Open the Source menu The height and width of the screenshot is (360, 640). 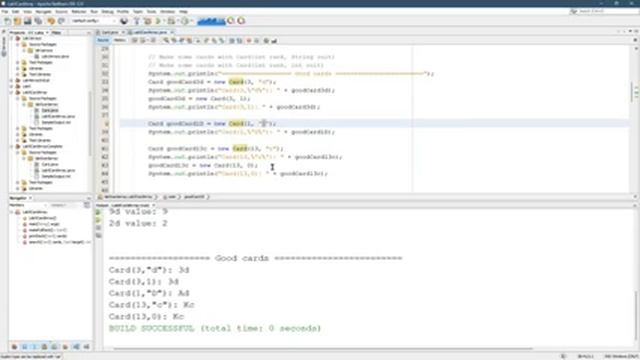pos(61,12)
